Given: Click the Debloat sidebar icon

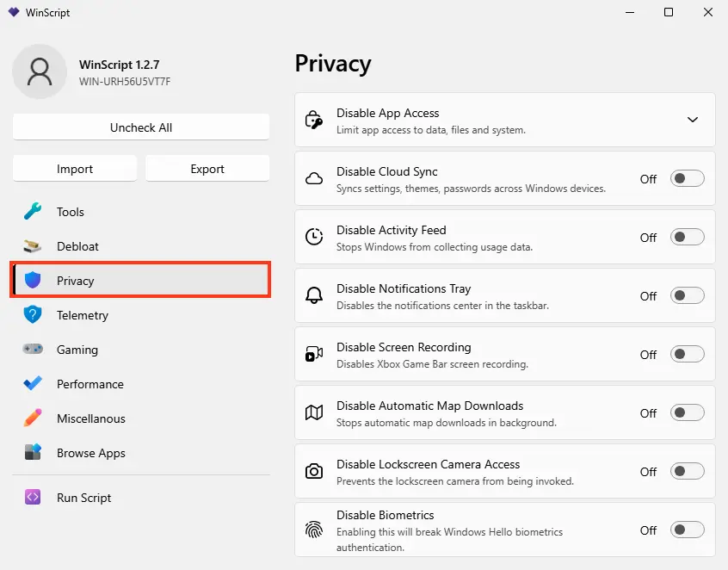Looking at the screenshot, I should tap(33, 246).
